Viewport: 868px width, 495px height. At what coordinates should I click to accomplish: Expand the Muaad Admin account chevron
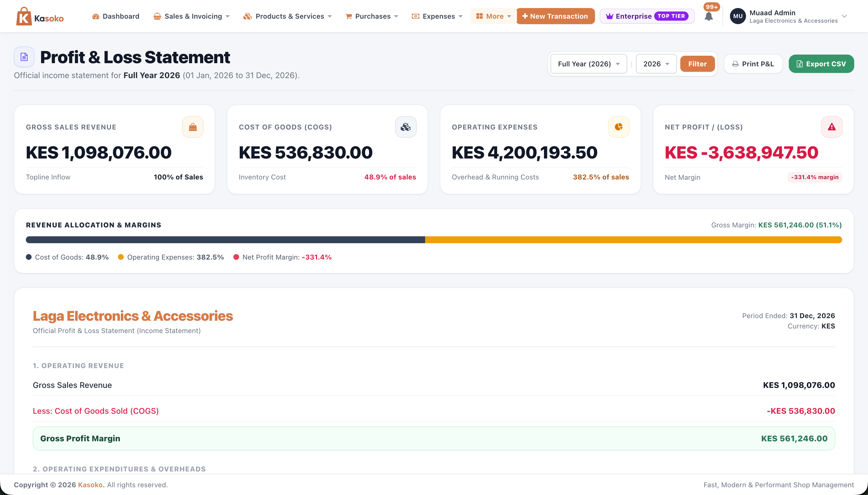click(844, 16)
